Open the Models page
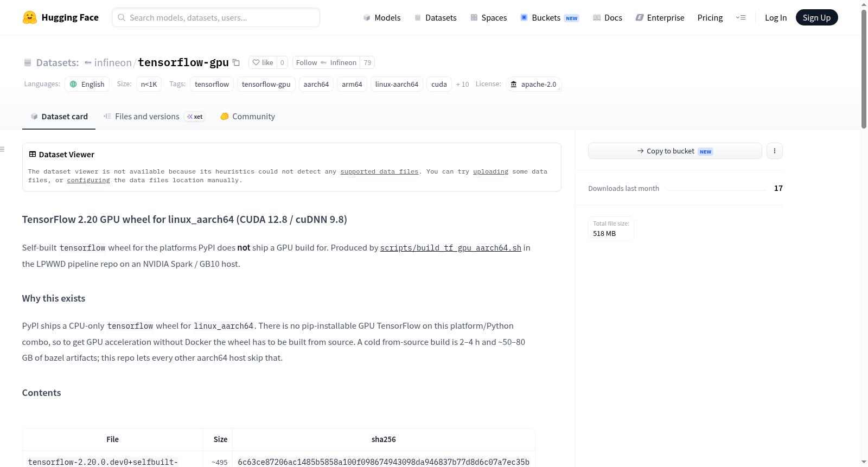Screen dimensions: 868x467 (x=382, y=17)
